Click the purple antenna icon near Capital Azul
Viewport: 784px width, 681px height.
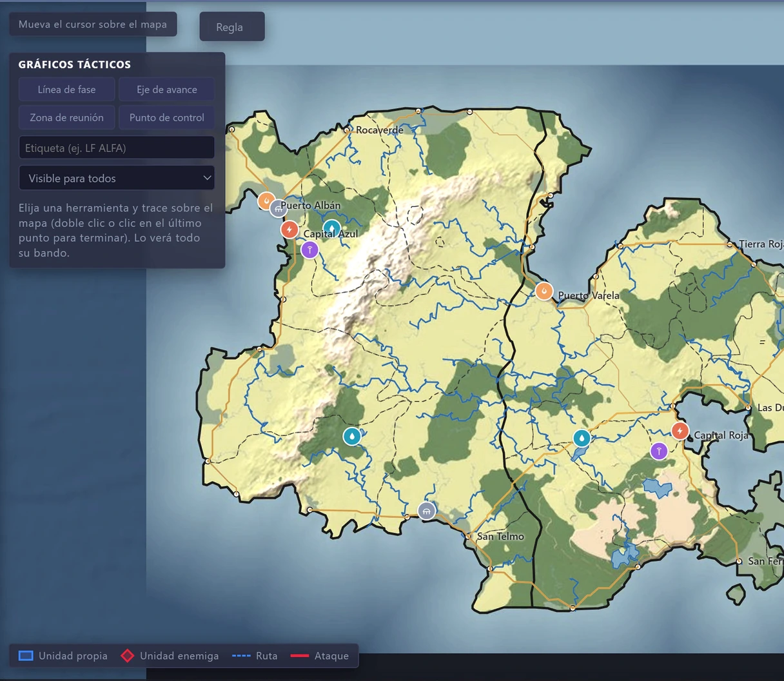tap(310, 250)
